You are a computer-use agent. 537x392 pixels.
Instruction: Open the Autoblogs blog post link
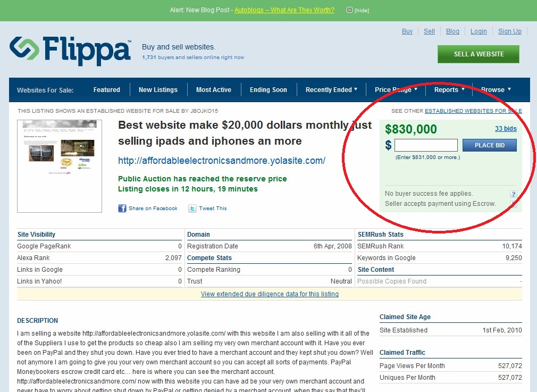284,10
